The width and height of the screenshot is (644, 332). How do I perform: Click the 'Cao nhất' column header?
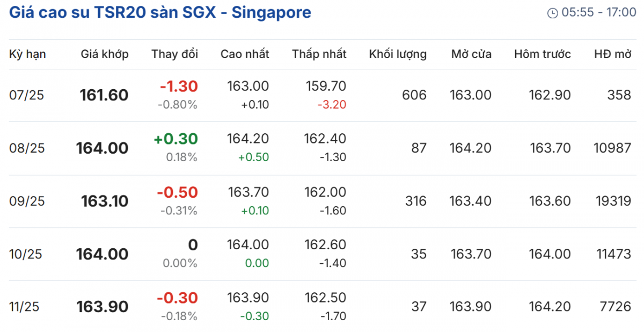(245, 54)
